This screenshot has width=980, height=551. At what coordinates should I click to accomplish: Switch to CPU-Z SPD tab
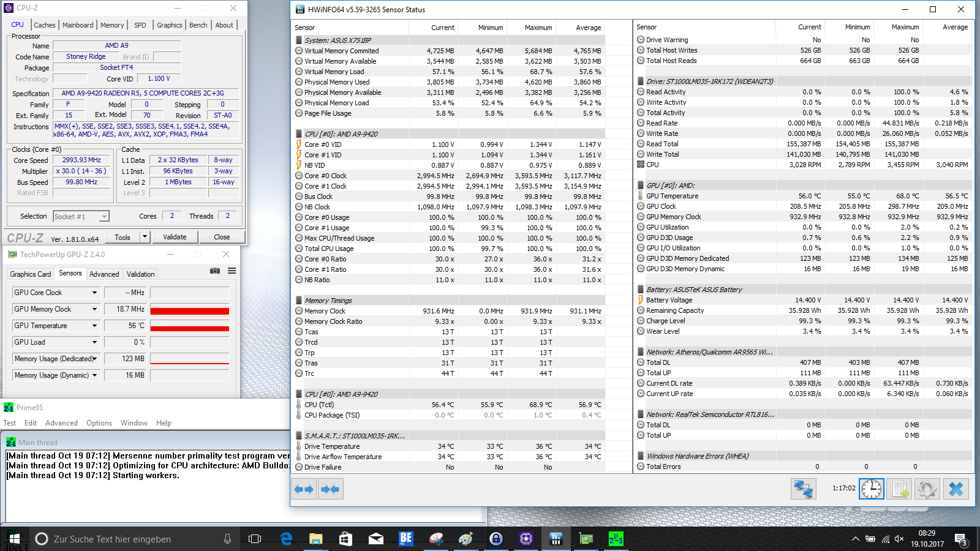point(140,25)
